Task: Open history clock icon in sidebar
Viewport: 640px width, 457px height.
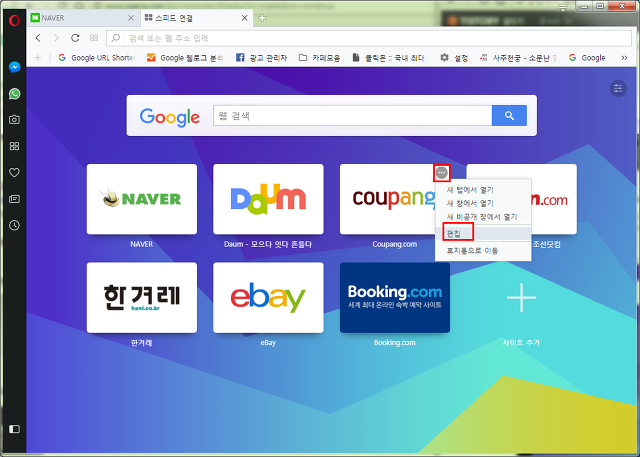Action: (14, 225)
